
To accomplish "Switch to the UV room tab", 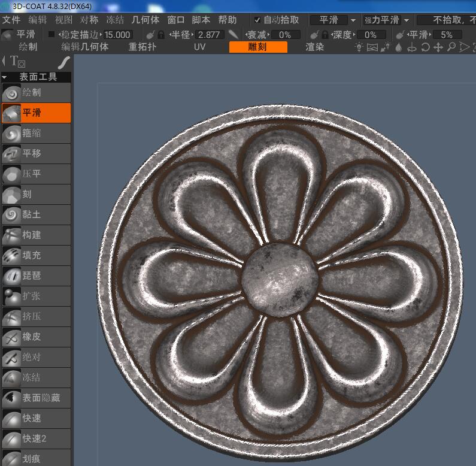I will click(x=200, y=47).
